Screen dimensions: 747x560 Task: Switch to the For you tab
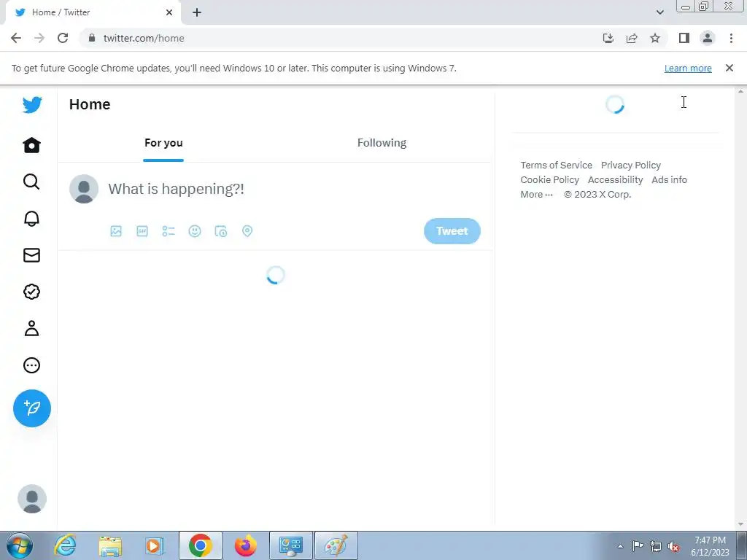[x=163, y=143]
